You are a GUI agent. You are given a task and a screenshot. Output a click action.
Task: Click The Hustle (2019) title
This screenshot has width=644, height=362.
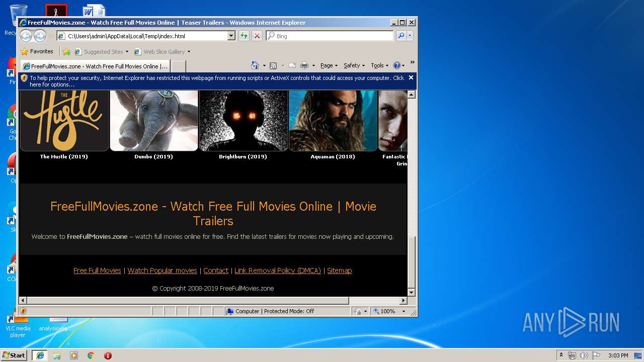point(64,156)
